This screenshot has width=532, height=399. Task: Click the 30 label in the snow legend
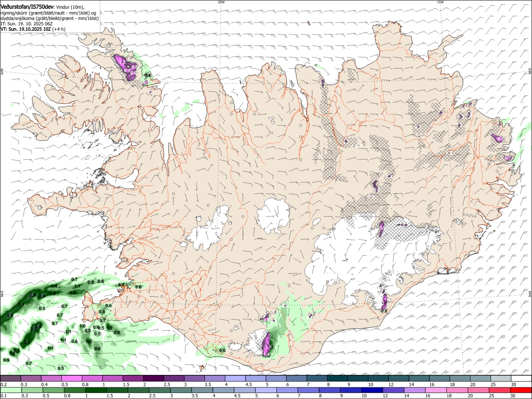(x=513, y=384)
